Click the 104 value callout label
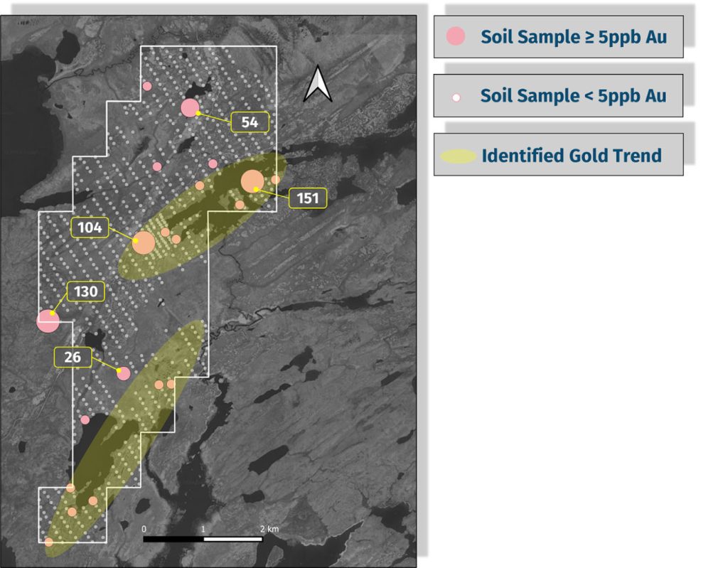 pyautogui.click(x=90, y=227)
